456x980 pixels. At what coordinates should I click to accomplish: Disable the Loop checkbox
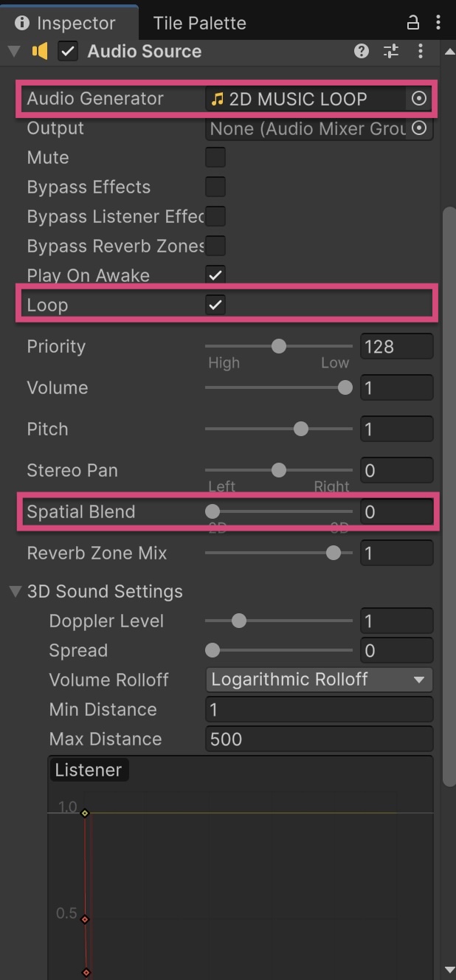pyautogui.click(x=215, y=304)
